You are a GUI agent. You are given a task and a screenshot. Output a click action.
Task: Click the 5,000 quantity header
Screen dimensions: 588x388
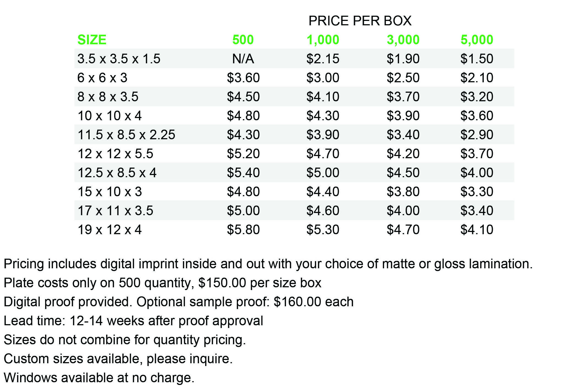pos(477,40)
